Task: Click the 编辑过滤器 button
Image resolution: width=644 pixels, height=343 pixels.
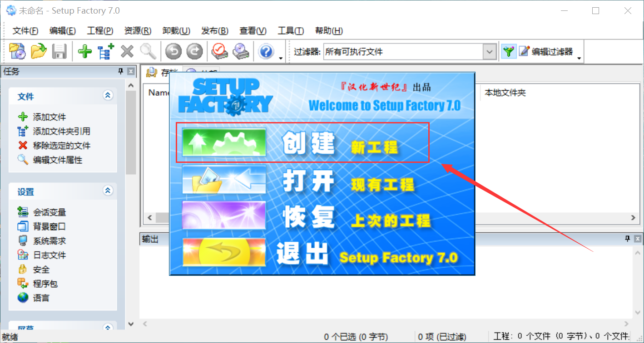Action: click(x=546, y=52)
